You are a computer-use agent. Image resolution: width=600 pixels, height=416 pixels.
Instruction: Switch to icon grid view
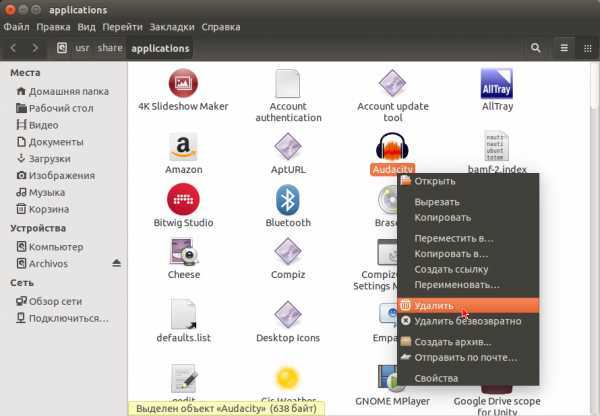[588, 48]
